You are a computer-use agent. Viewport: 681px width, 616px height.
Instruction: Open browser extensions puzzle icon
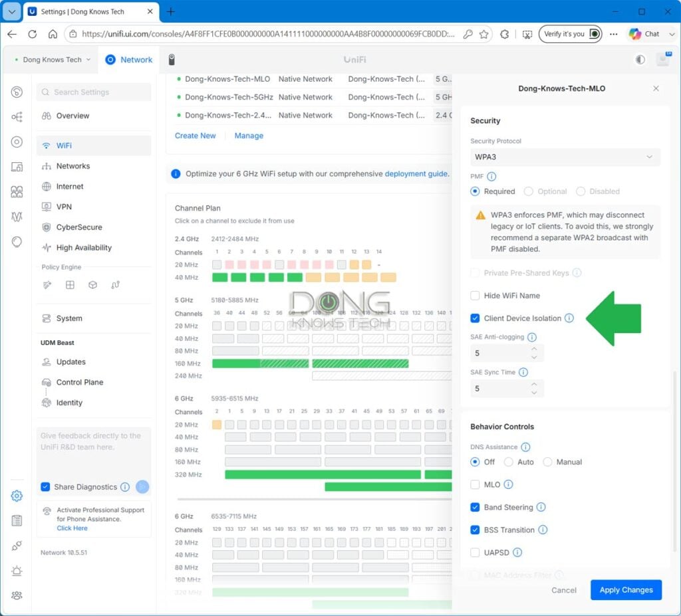click(504, 34)
